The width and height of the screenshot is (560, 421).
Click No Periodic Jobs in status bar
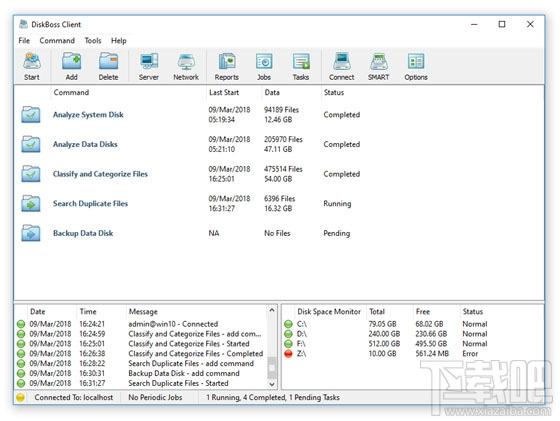[155, 397]
